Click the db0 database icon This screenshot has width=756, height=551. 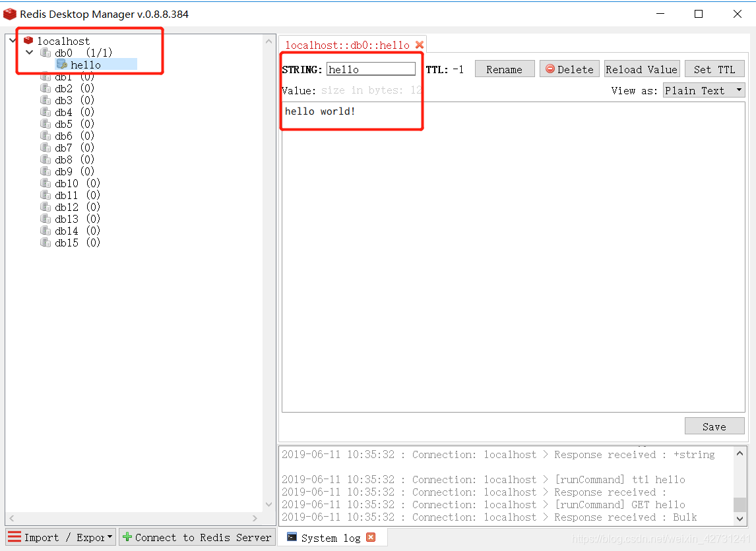pyautogui.click(x=46, y=53)
